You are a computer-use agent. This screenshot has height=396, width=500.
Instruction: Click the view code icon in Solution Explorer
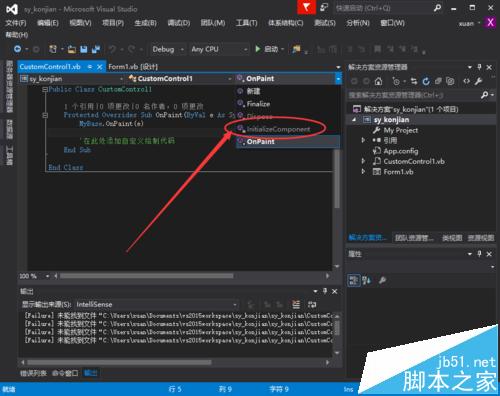pyautogui.click(x=466, y=81)
